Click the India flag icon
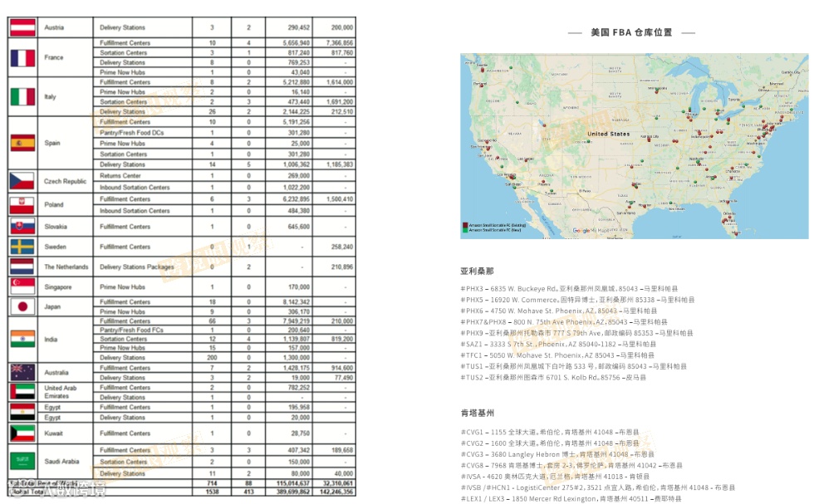The image size is (814, 504). pyautogui.click(x=22, y=339)
